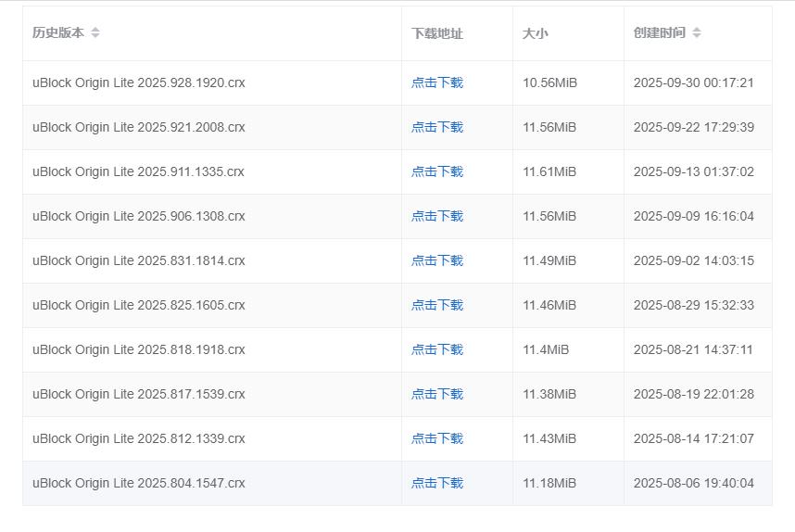The image size is (795, 532).
Task: Download uBlock Origin Lite 2025.928.1920.crx
Action: (x=437, y=82)
